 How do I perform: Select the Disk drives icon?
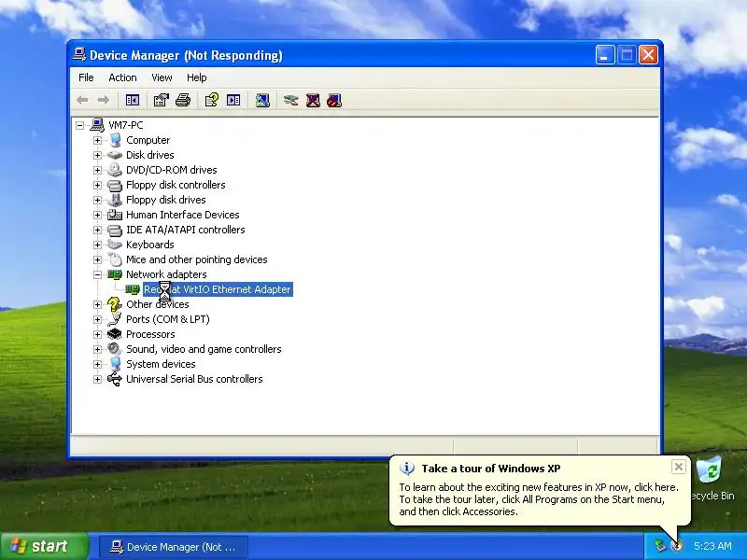click(115, 155)
